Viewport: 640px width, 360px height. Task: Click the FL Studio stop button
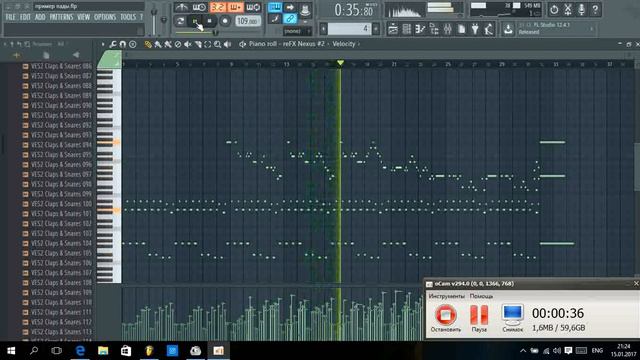tap(209, 21)
